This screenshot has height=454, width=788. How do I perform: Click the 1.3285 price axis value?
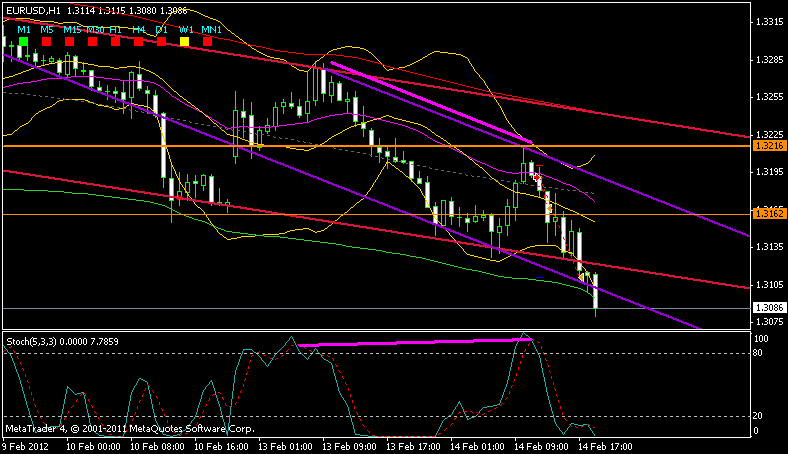(769, 60)
